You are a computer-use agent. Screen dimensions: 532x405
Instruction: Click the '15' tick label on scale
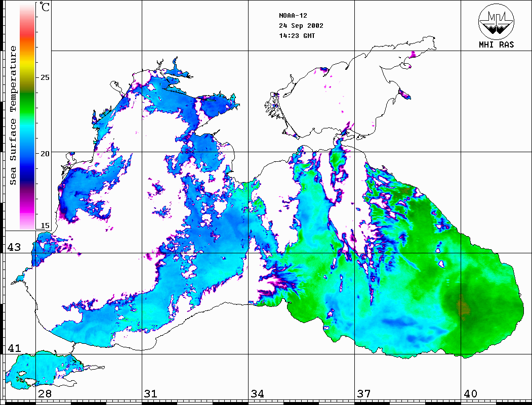(x=45, y=226)
